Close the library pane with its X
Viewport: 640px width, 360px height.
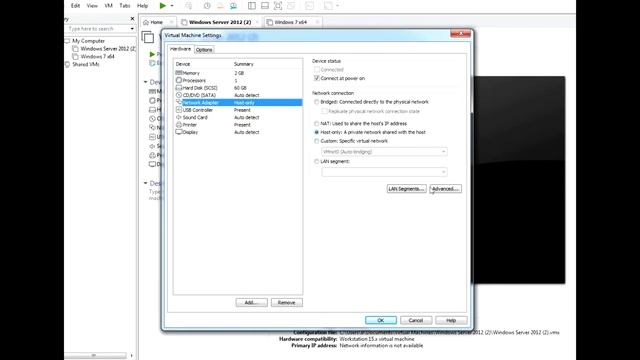point(132,19)
